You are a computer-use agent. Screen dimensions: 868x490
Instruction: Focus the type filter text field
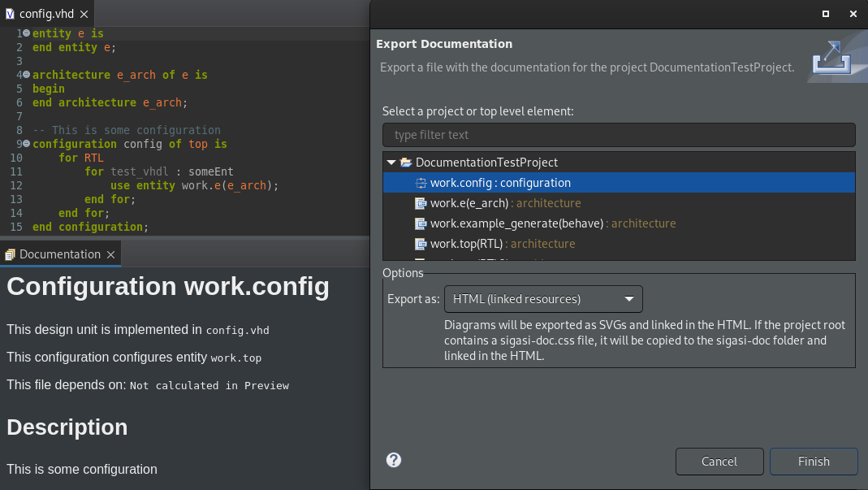(x=619, y=135)
